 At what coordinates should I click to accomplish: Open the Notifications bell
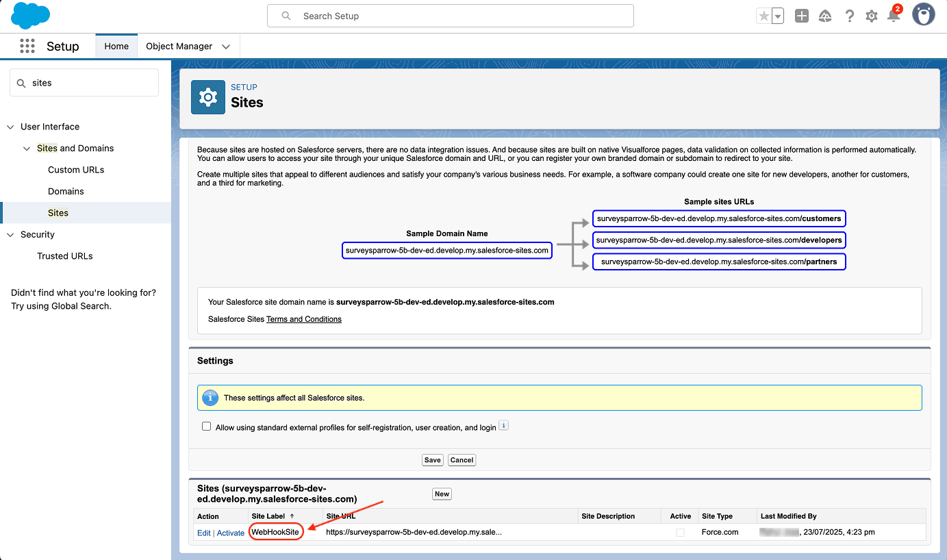(894, 16)
